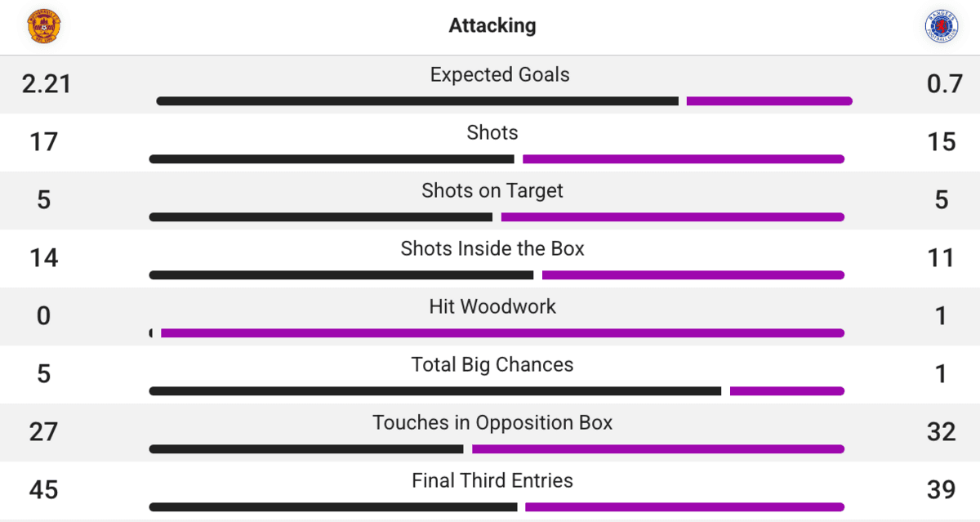The height and width of the screenshot is (522, 980).
Task: Select the 32 touches in opposition box value
Action: point(942,431)
